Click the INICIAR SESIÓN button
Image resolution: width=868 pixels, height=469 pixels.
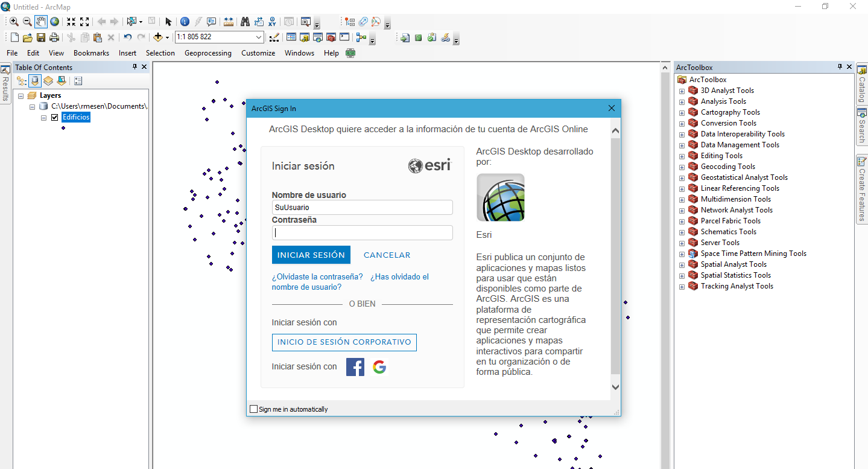click(311, 255)
